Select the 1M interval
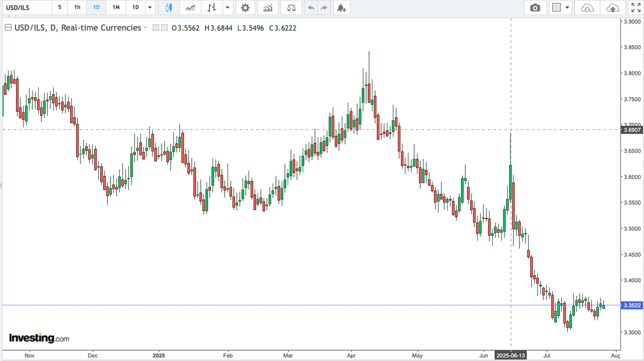Viewport: 644px width, 361px height. point(116,8)
